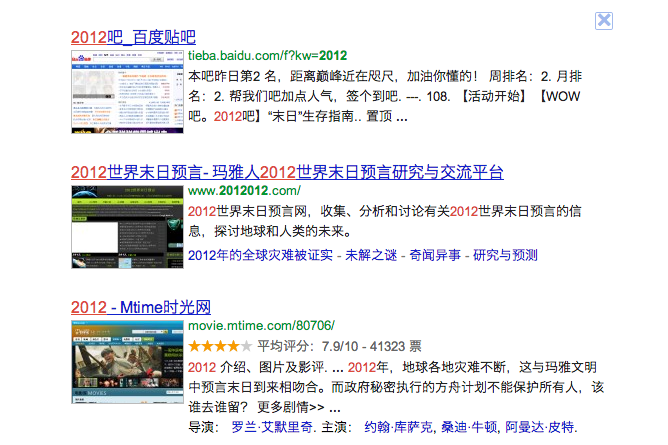668x445 pixels.
Task: Open the 2012 - Mtime时光网 result title
Action: pos(140,306)
